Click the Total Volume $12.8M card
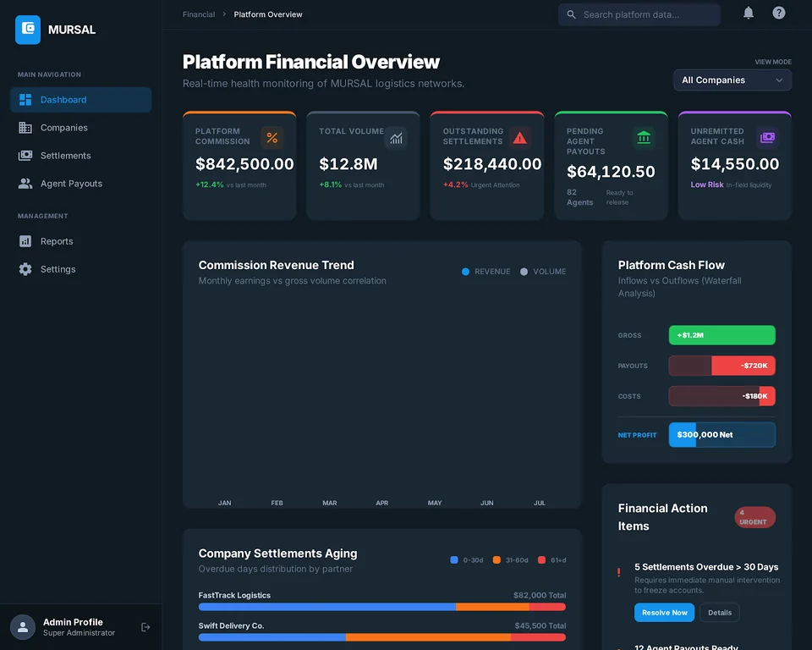Screen dimensions: 812x650 363,166
